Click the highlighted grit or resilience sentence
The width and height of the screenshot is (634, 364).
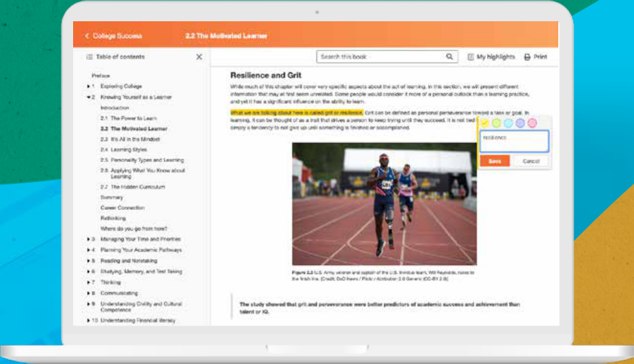(x=297, y=113)
